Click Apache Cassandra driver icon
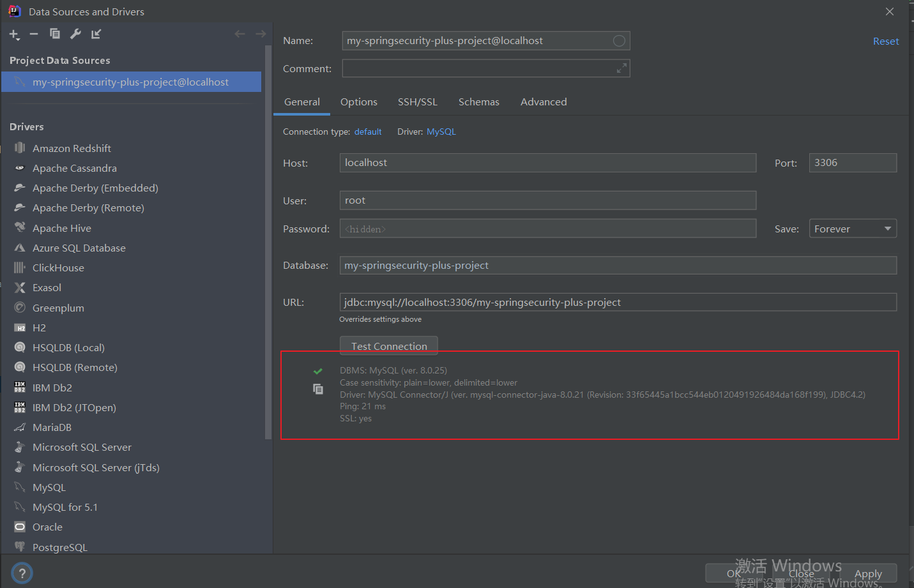The height and width of the screenshot is (588, 914). (20, 168)
